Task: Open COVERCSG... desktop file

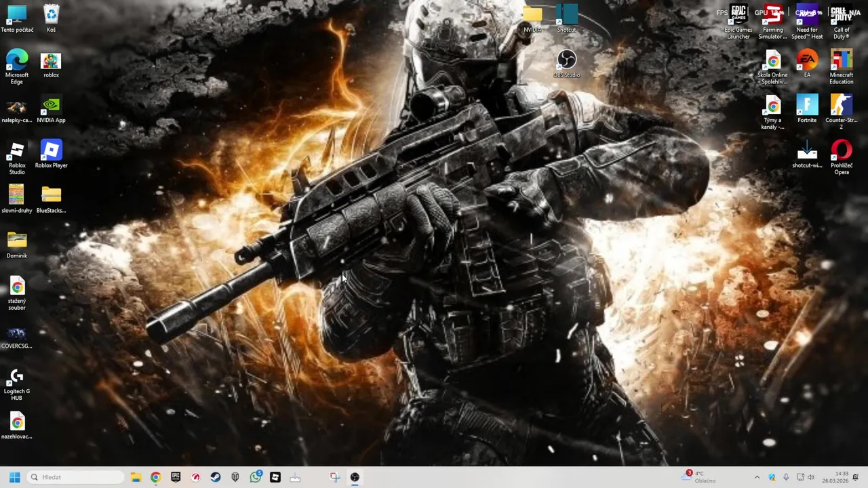Action: point(17,336)
